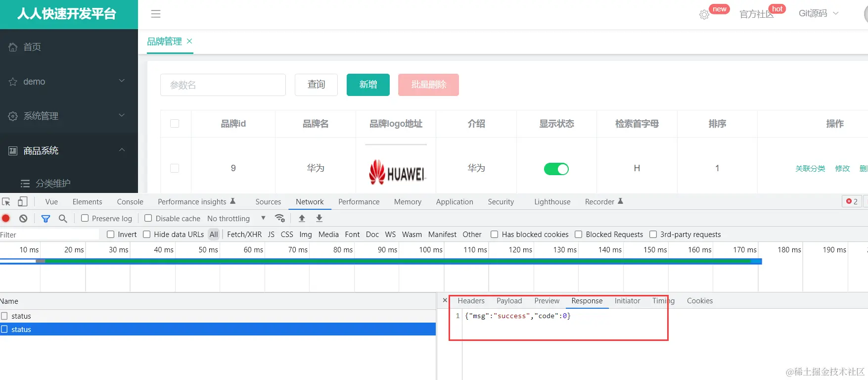
Task: Check the select-all checkbox in table header
Action: [175, 124]
